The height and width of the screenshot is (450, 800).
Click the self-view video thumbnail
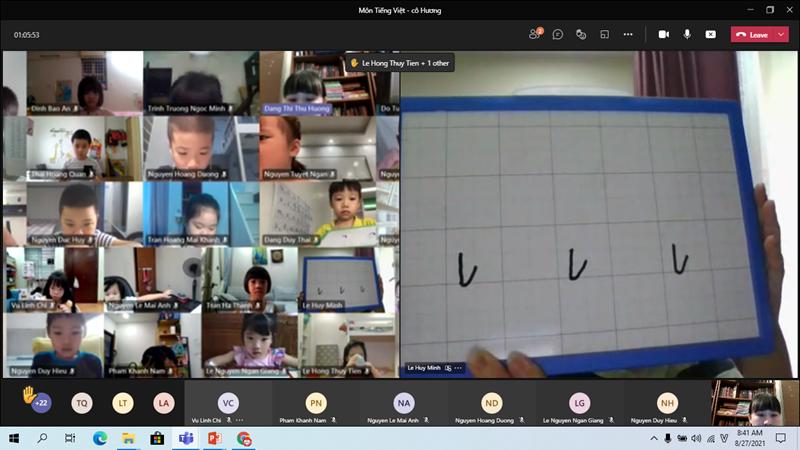[x=754, y=403]
